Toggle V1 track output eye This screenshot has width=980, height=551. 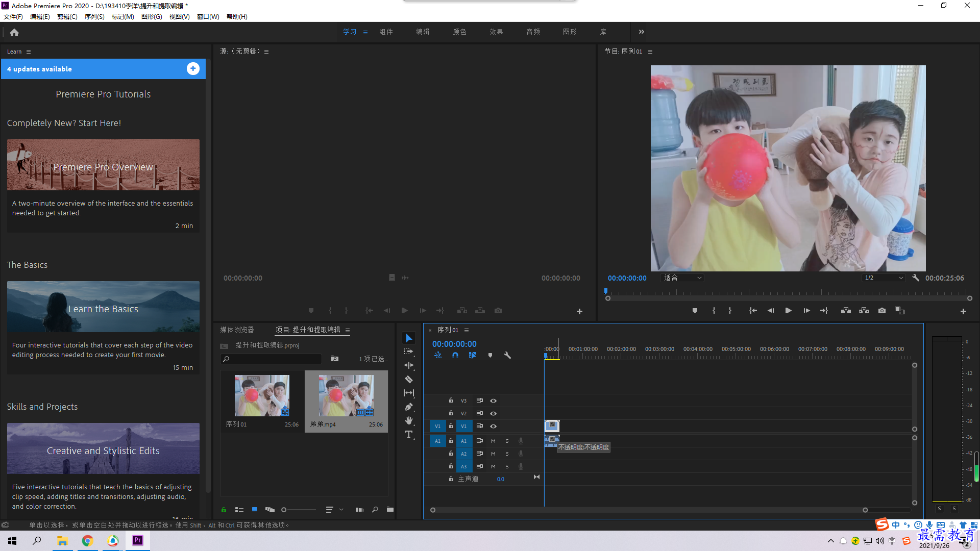(493, 426)
